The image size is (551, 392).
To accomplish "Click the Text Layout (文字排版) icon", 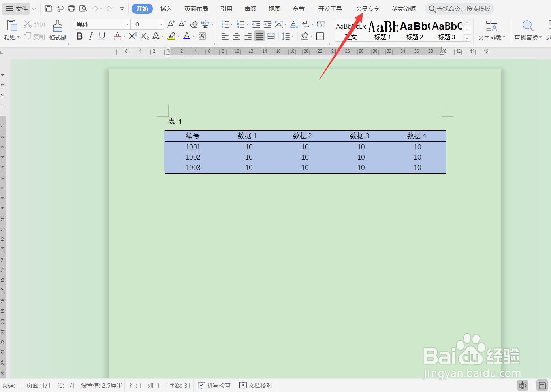I will [x=491, y=26].
